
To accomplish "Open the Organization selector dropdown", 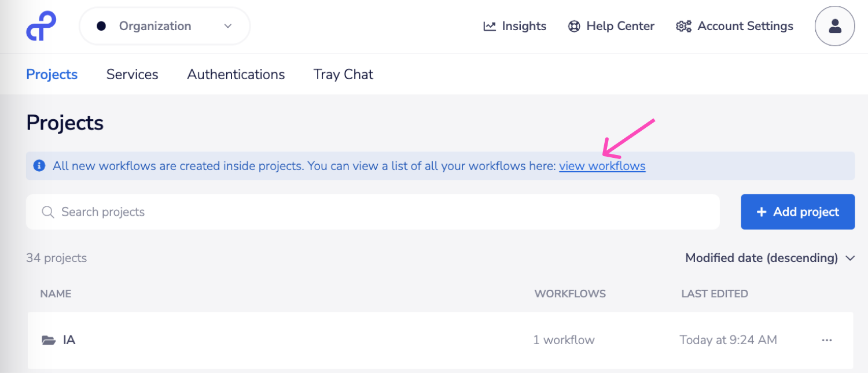I will coord(164,26).
